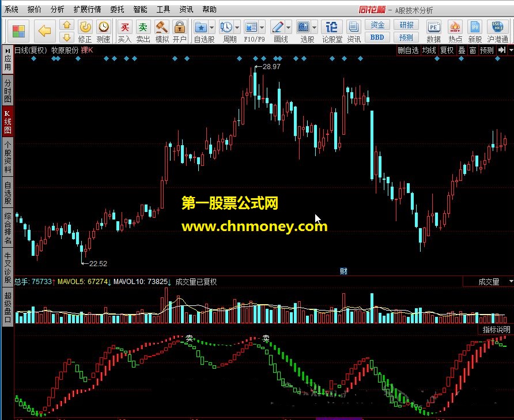Open the 模拟 gavel icon
The height and width of the screenshot is (420, 514).
click(x=161, y=27)
